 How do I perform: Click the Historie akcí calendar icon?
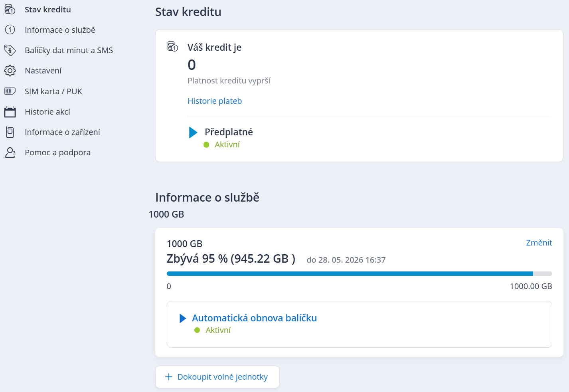pyautogui.click(x=10, y=112)
